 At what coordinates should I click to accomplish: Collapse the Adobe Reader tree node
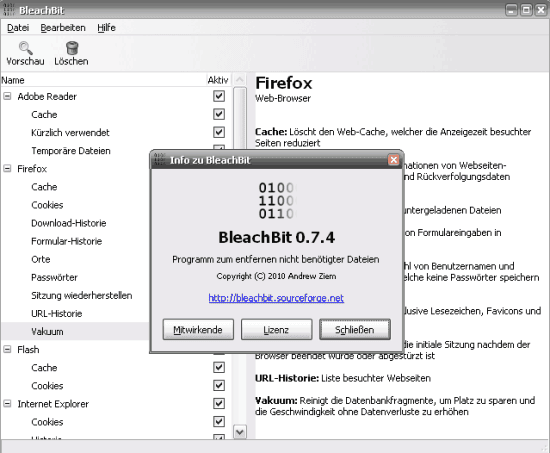[7, 96]
